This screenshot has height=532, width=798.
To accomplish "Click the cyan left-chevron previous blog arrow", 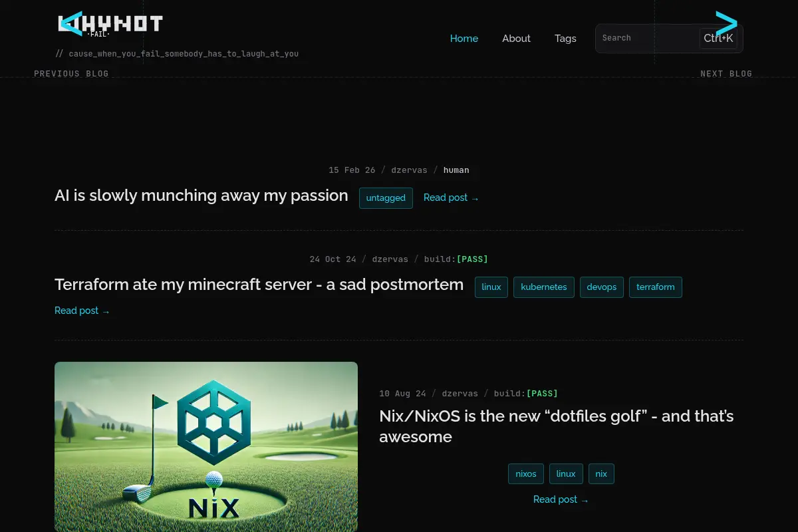I will [x=70, y=23].
